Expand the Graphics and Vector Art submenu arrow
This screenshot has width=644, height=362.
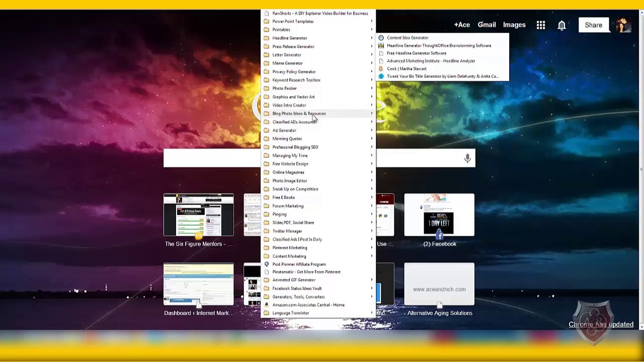pos(372,97)
